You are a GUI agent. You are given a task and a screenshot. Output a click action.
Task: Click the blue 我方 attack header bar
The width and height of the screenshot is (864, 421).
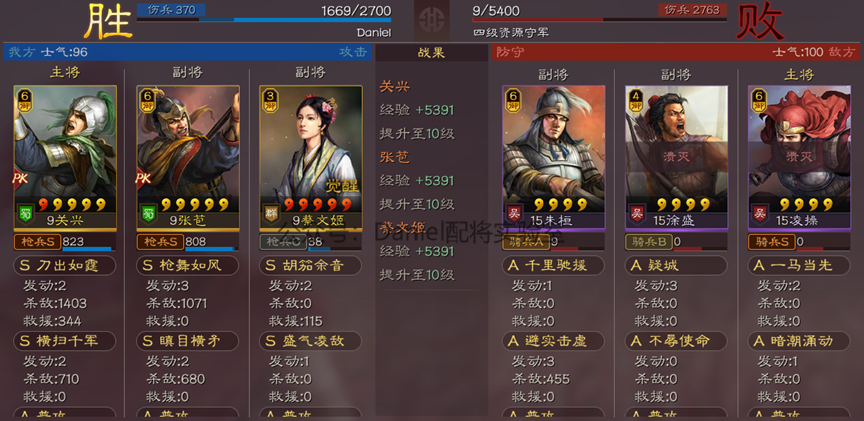pyautogui.click(x=188, y=52)
